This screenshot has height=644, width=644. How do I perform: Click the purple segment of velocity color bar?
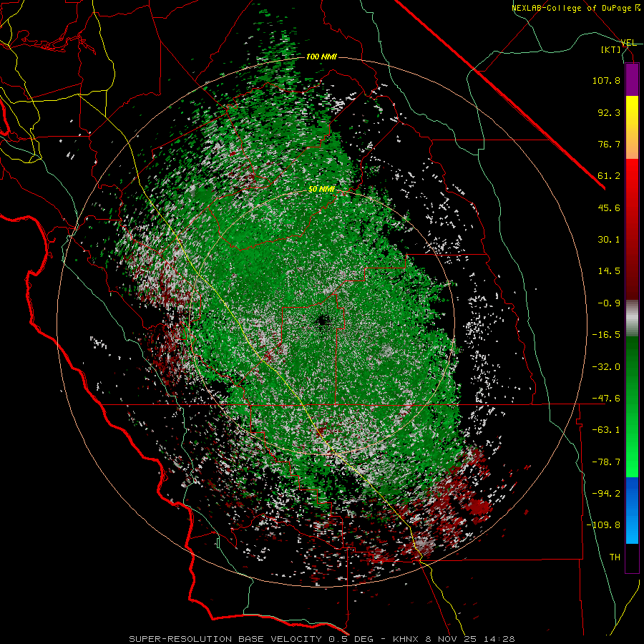(632, 79)
